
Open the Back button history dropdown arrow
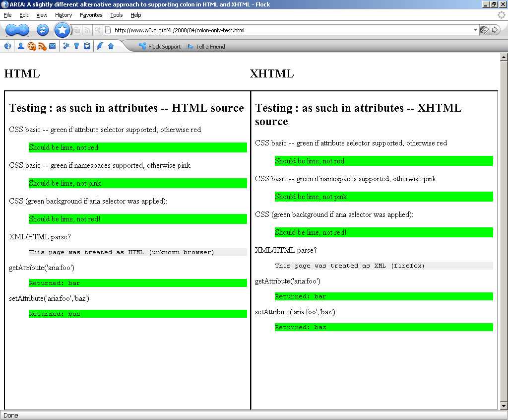tap(7, 36)
